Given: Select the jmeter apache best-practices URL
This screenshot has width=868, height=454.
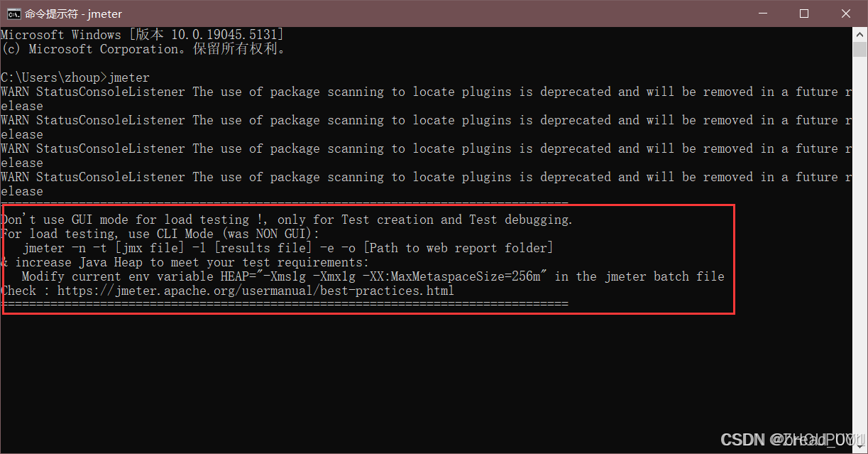Looking at the screenshot, I should (x=256, y=290).
